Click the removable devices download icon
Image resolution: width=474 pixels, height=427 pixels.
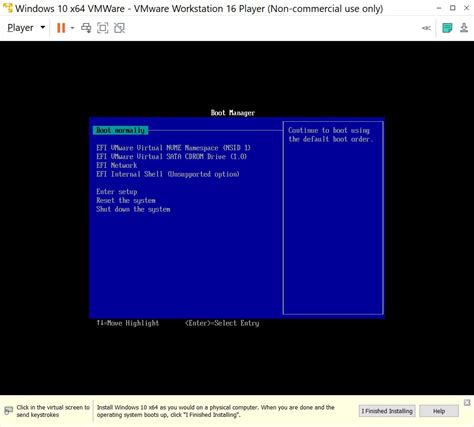pos(464,28)
